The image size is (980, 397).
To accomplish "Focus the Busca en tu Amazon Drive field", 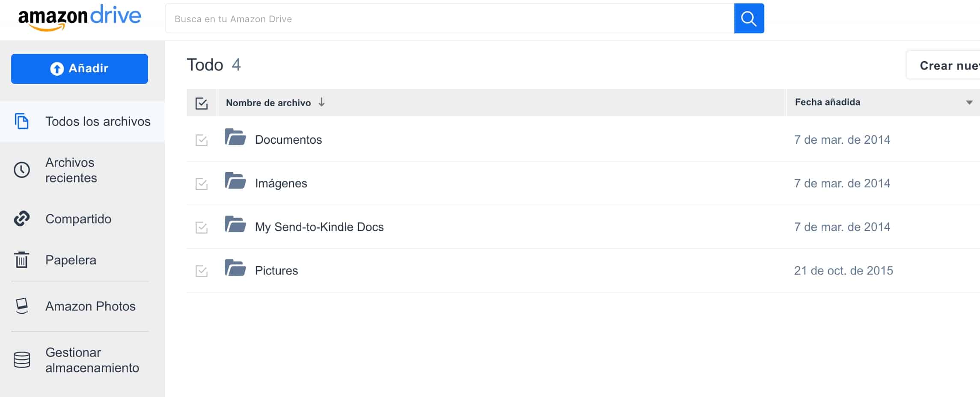I will tap(449, 19).
